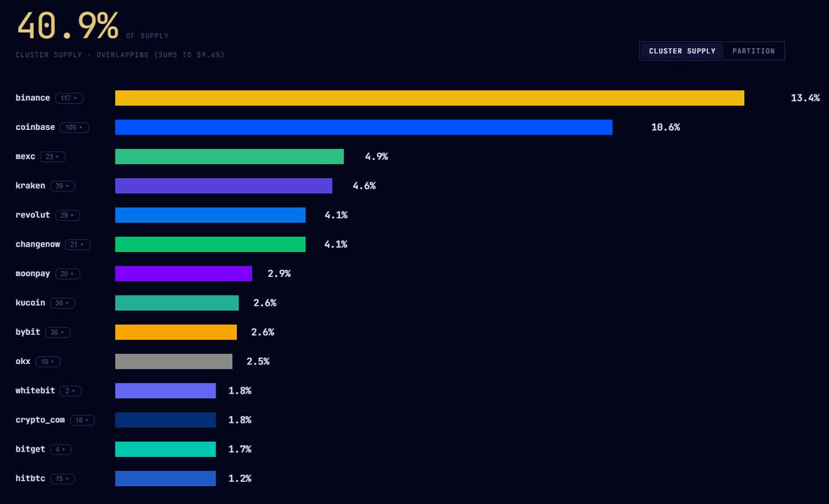Click the 1.7% value for bitget
The height and width of the screenshot is (504, 829).
click(x=240, y=449)
